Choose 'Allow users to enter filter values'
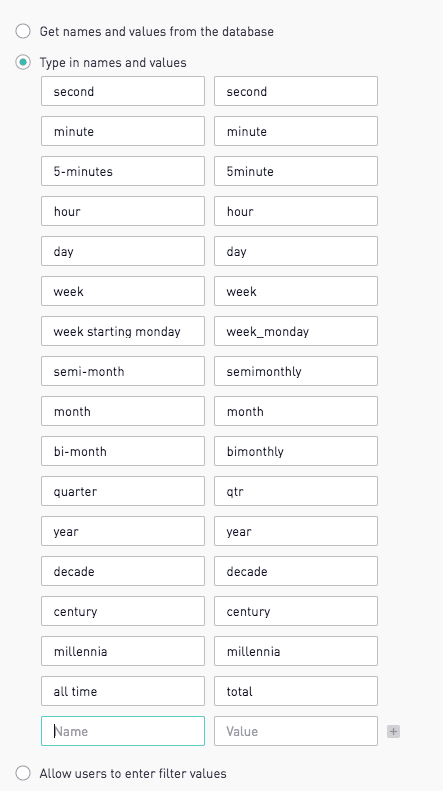 pyautogui.click(x=23, y=773)
